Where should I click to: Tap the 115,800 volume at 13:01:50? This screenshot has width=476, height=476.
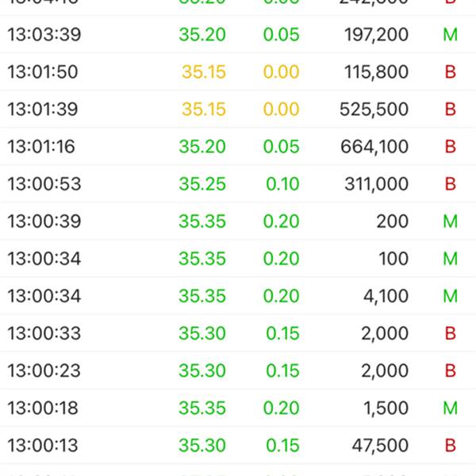coord(376,72)
